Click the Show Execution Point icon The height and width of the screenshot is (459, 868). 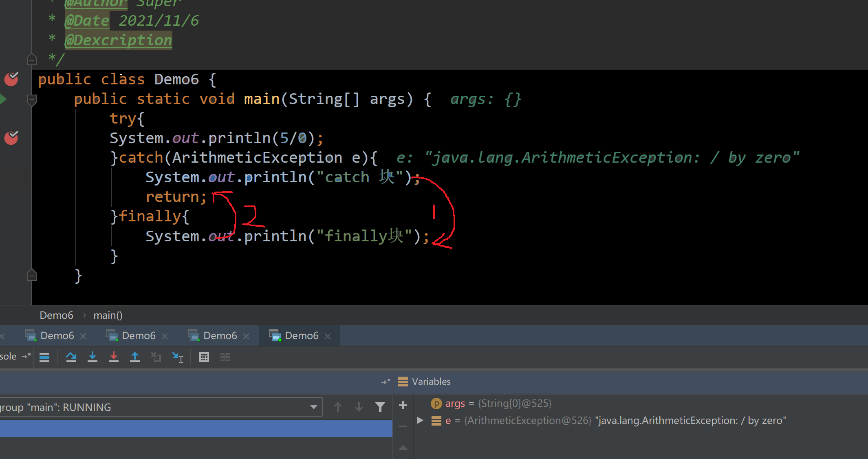pyautogui.click(x=44, y=357)
